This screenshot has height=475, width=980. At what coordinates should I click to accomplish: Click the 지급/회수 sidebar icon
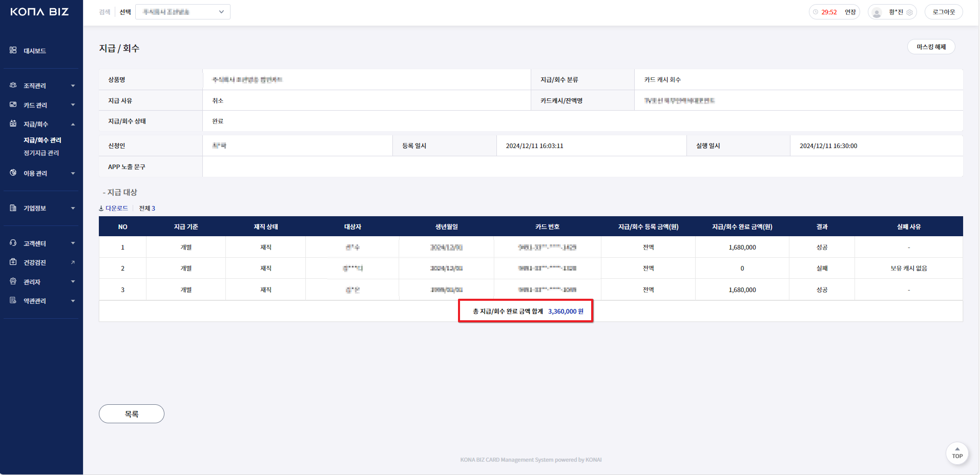(13, 123)
